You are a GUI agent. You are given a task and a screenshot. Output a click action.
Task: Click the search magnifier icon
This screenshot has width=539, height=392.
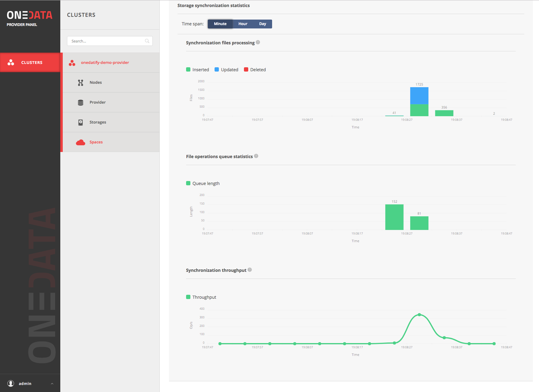click(x=147, y=41)
